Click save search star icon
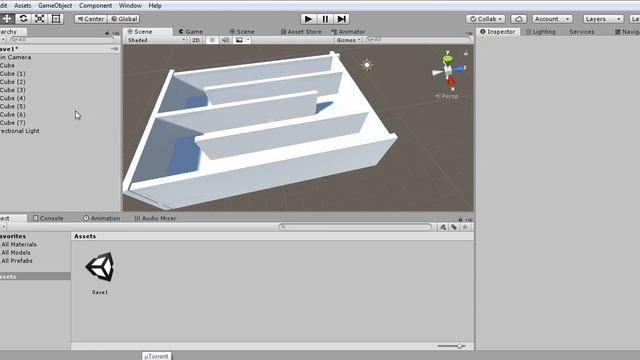Screen dimensions: 640x360 [465, 227]
